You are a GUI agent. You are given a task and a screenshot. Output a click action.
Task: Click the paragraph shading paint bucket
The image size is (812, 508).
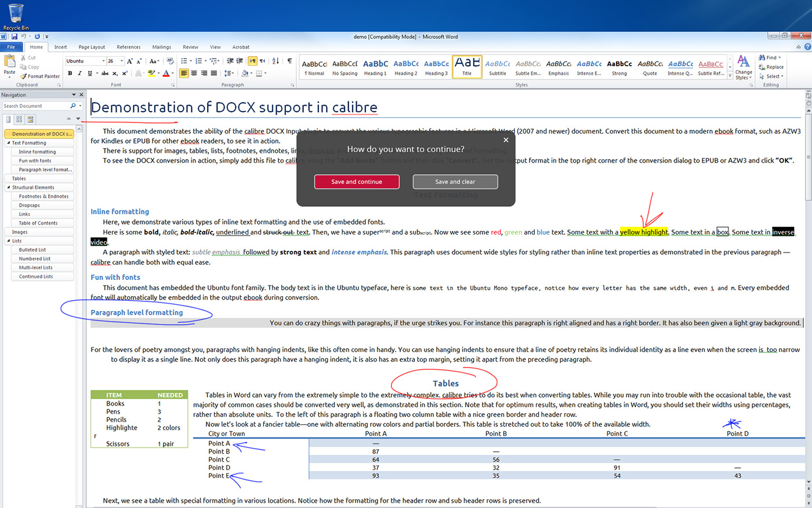tap(245, 73)
